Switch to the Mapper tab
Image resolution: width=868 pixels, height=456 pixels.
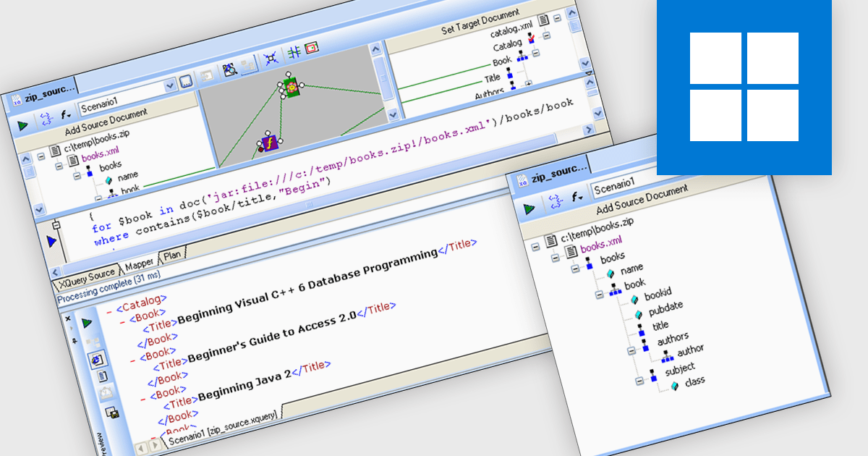tap(140, 266)
